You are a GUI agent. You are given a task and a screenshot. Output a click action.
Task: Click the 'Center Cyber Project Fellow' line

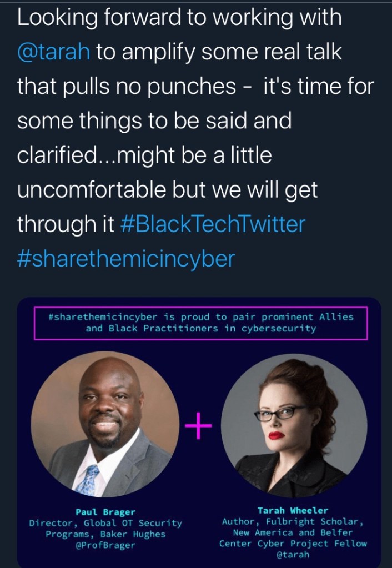pyautogui.click(x=293, y=544)
